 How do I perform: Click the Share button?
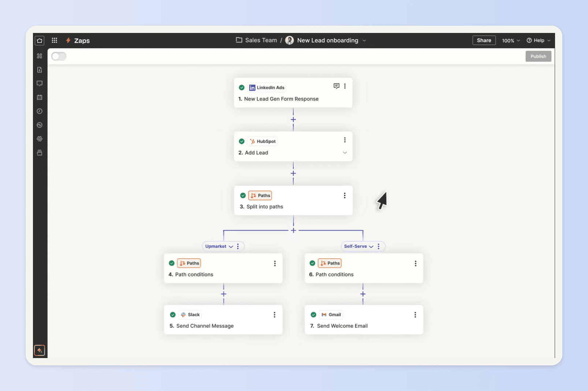tap(484, 40)
